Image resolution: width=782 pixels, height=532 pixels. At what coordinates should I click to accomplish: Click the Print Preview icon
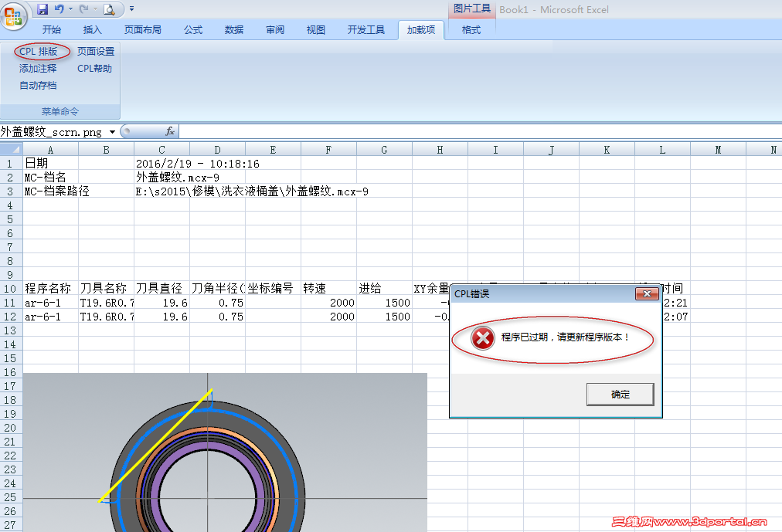(x=109, y=9)
